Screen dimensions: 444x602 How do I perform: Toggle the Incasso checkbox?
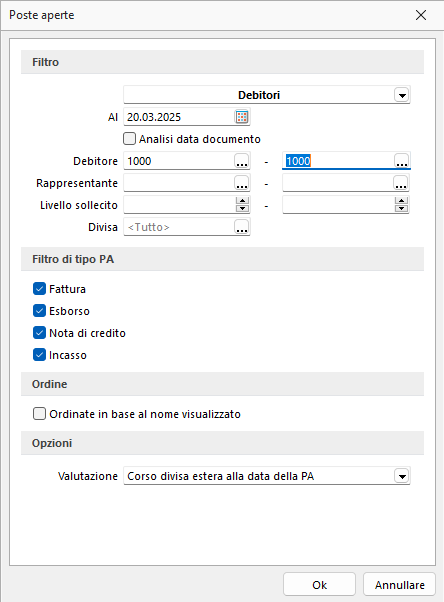[39, 355]
